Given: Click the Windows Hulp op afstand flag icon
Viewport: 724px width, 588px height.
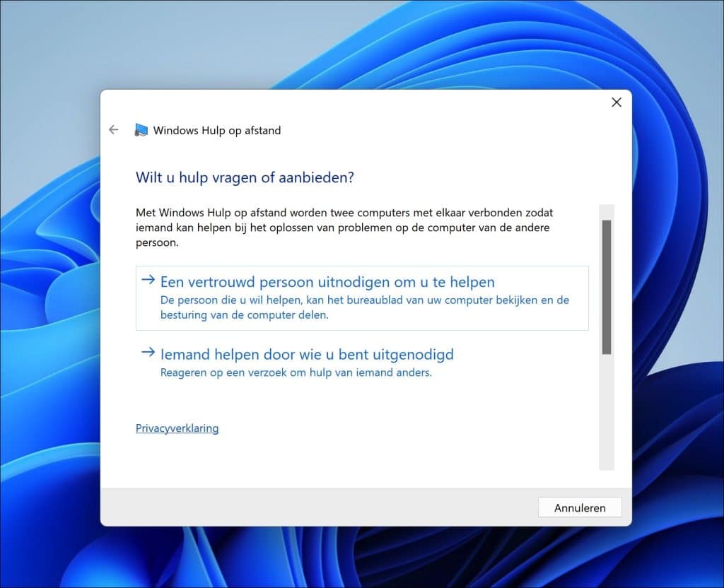Looking at the screenshot, I should click(x=141, y=129).
